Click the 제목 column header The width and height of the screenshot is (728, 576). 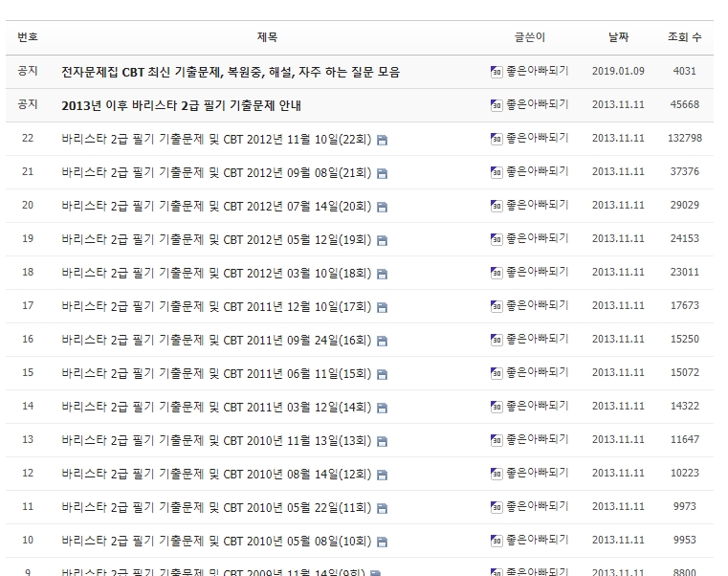[268, 37]
